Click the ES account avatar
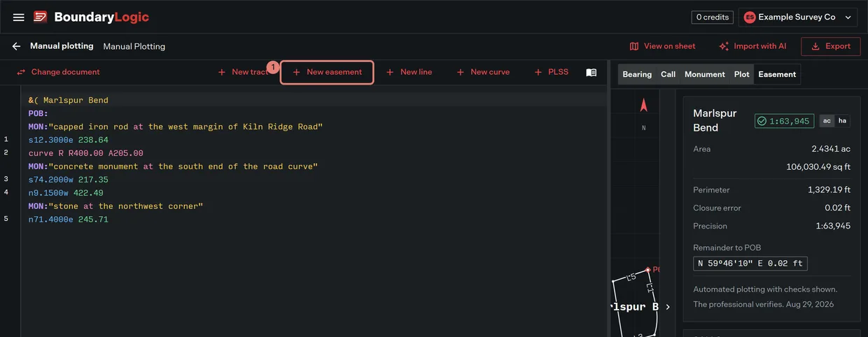 coord(750,17)
